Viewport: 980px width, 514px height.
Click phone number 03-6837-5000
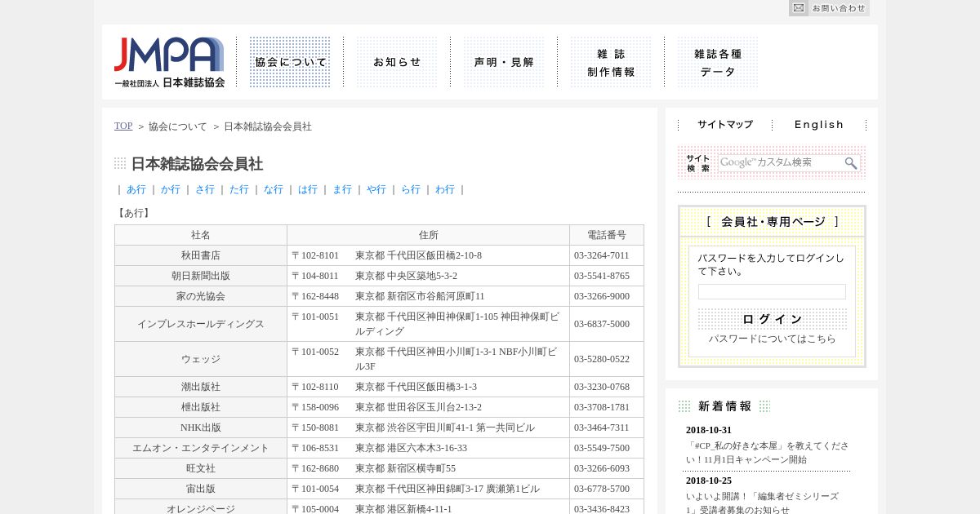coord(602,324)
